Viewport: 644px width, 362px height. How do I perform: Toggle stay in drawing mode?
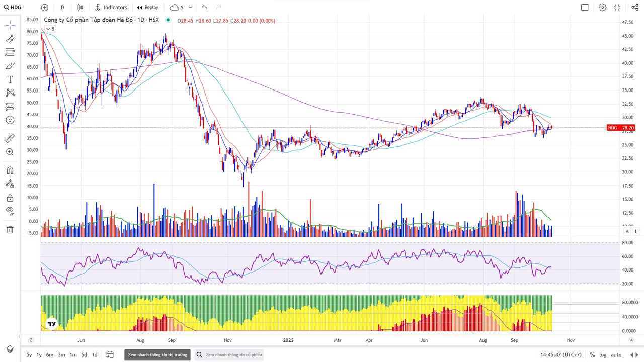(x=10, y=184)
